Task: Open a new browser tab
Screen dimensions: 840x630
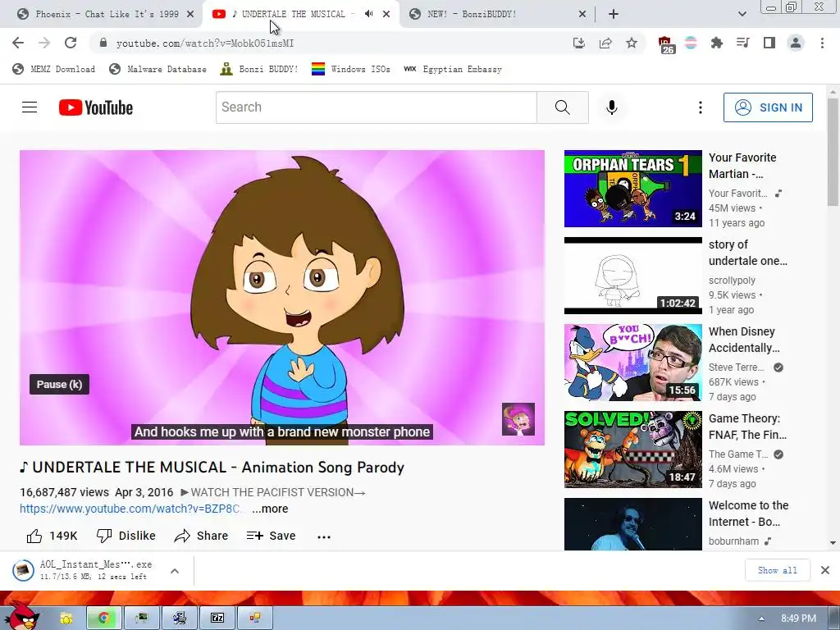Action: [x=614, y=14]
